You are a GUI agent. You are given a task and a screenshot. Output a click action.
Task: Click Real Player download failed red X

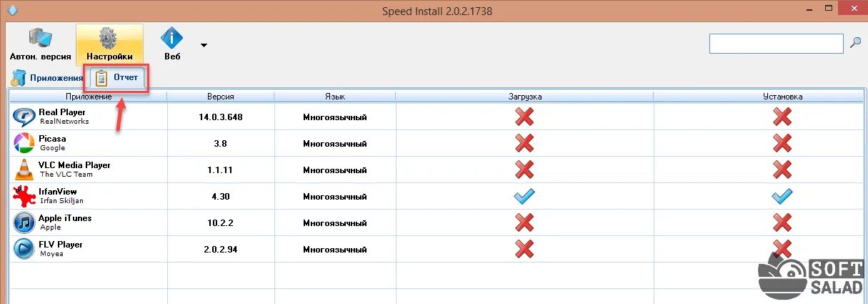tap(524, 117)
